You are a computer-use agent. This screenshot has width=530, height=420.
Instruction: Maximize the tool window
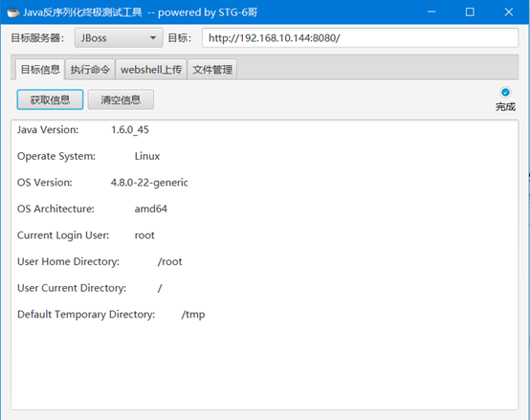pos(470,12)
